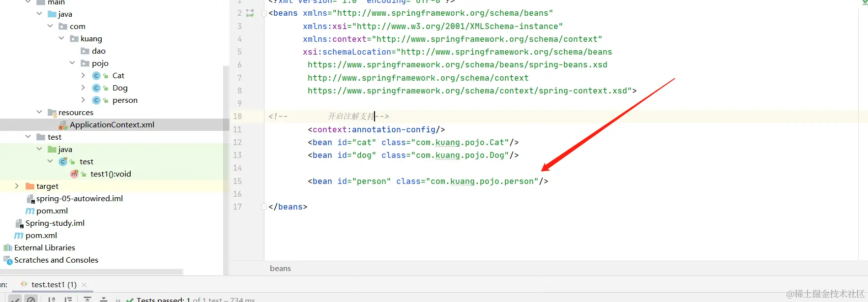
Task: Collapse the beans tag fold marker on line 2
Action: tap(264, 14)
